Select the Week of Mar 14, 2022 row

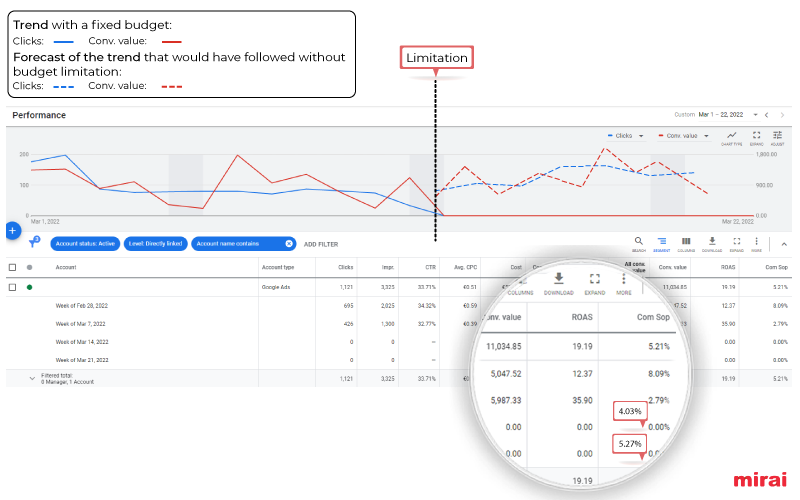click(82, 342)
